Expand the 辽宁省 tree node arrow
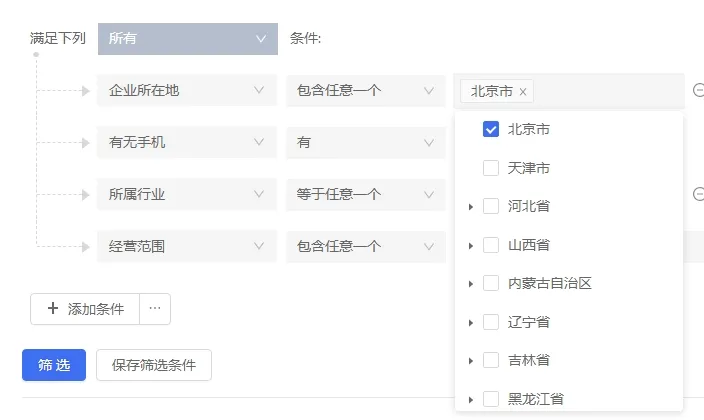The height and width of the screenshot is (420, 704). tap(470, 322)
